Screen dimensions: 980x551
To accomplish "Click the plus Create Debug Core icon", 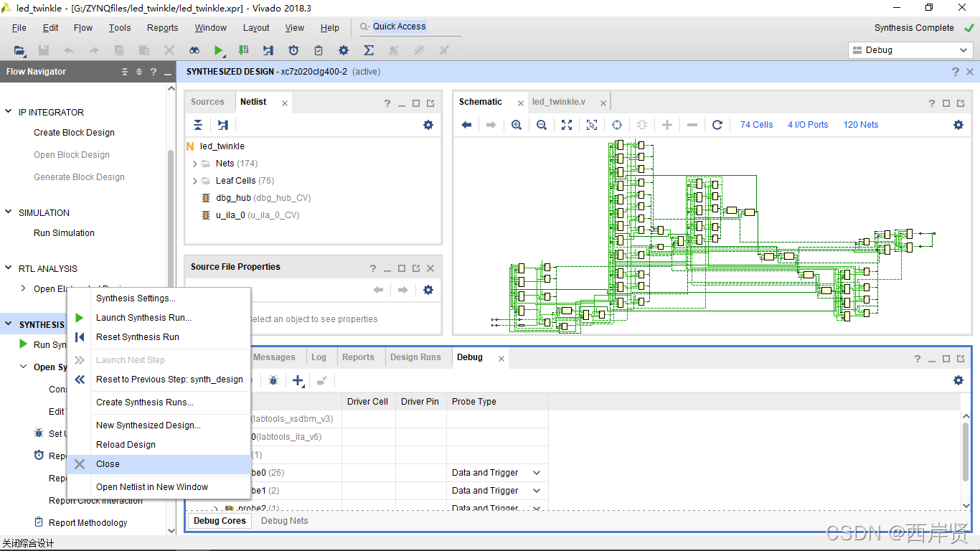I will tap(298, 380).
